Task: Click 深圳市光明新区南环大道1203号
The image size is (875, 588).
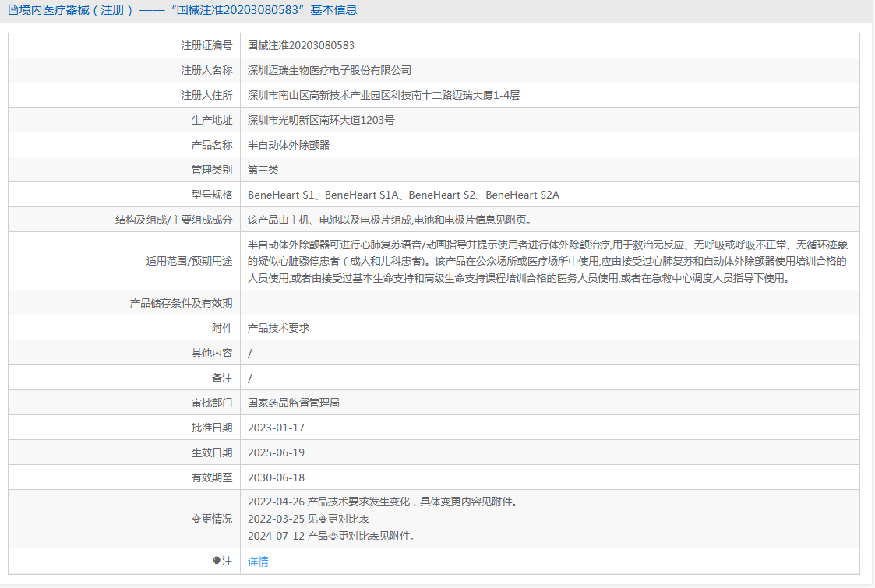Action: pos(321,121)
